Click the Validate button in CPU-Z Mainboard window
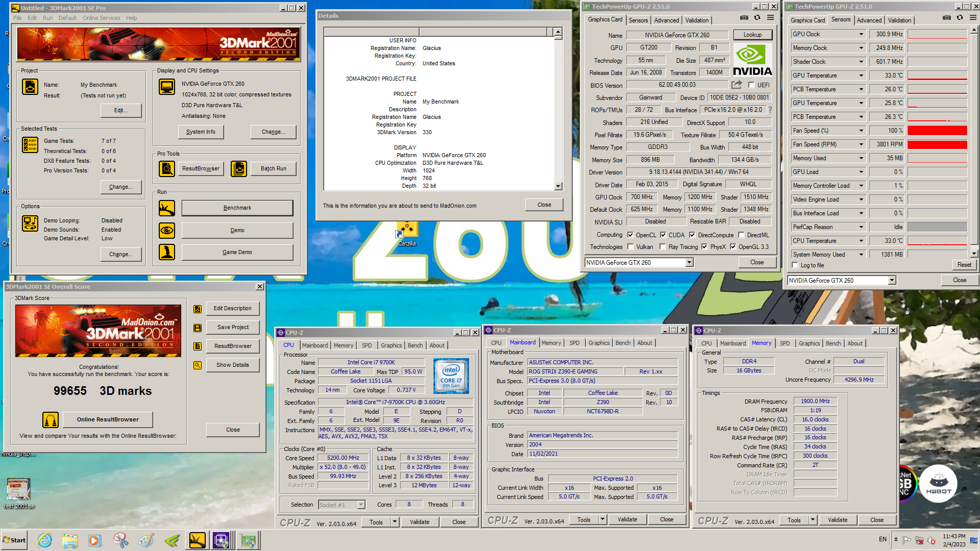 tap(627, 519)
